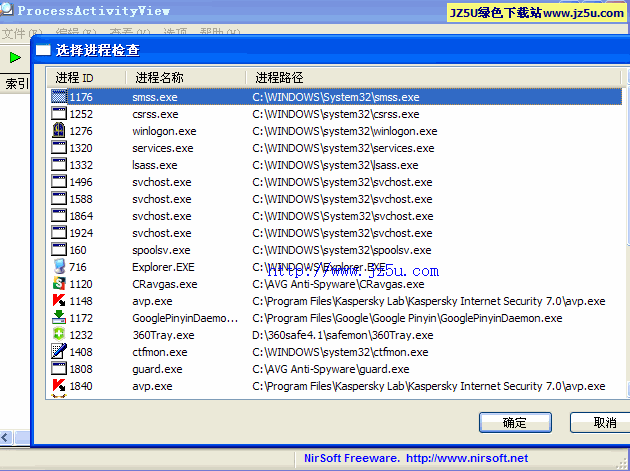
Task: Click process ID 160 cell
Action: coord(78,250)
